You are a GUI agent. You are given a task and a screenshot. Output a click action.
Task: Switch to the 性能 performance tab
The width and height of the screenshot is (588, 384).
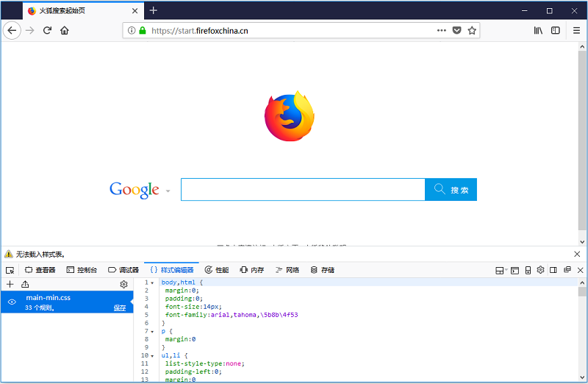point(217,270)
